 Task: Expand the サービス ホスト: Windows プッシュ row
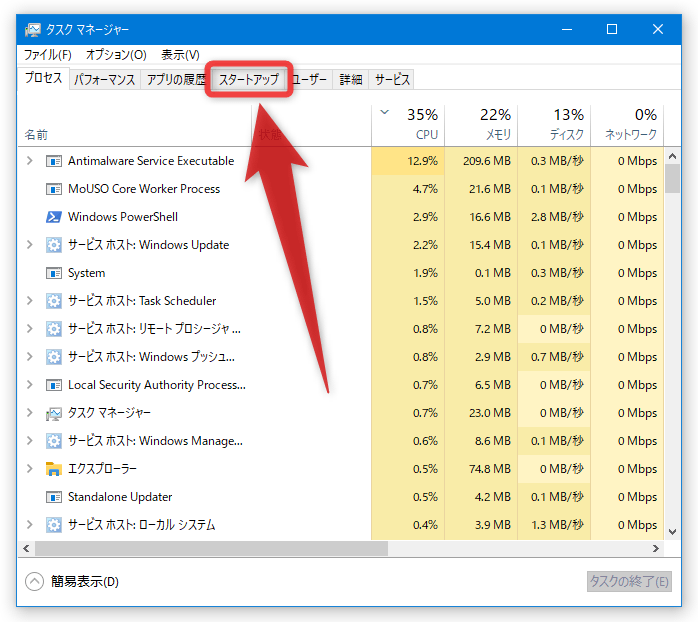tap(29, 357)
